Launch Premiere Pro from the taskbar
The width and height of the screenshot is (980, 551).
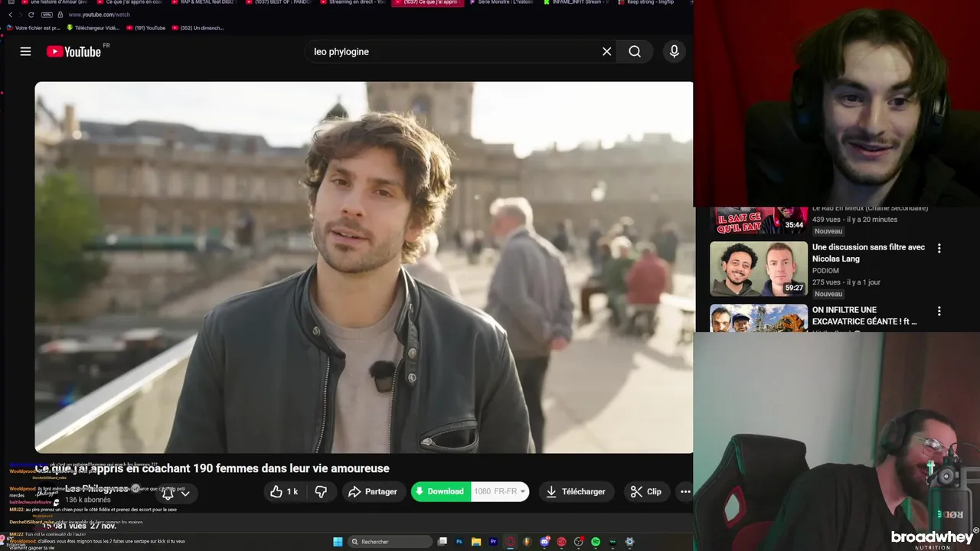[x=493, y=542]
